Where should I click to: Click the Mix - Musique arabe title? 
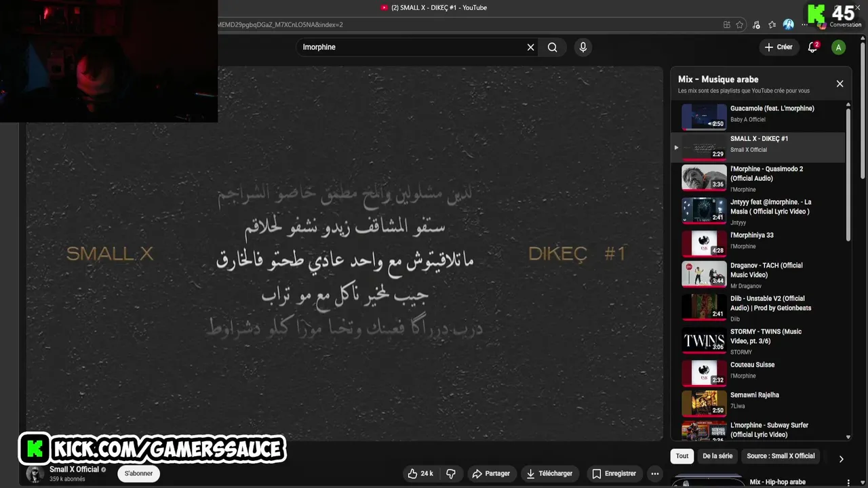(718, 79)
